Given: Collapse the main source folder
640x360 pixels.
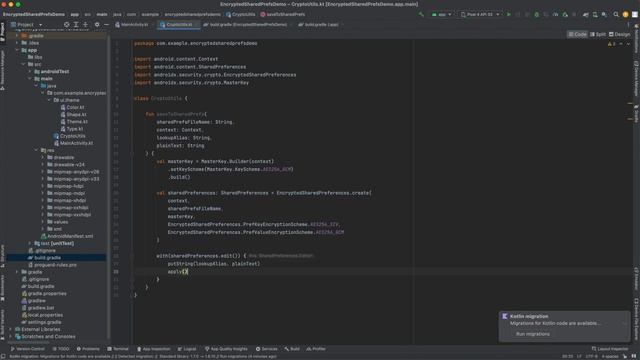Looking at the screenshot, I should pyautogui.click(x=30, y=79).
